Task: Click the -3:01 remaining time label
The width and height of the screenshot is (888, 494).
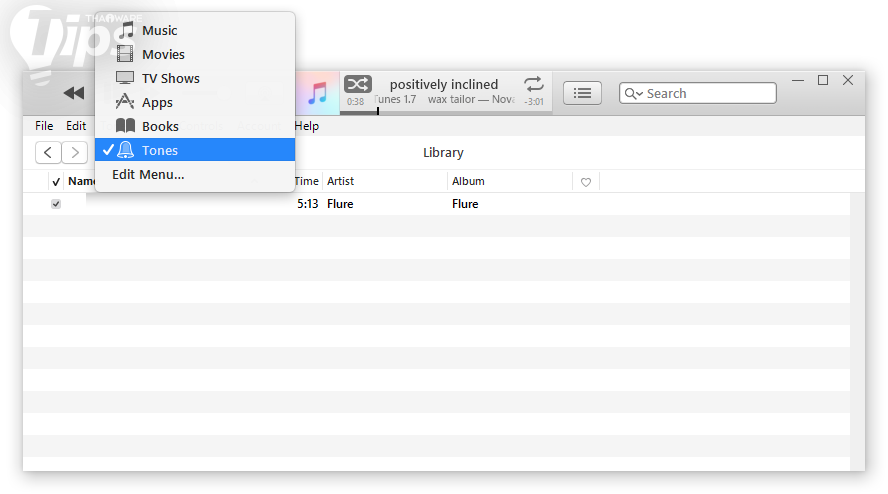Action: (x=534, y=102)
